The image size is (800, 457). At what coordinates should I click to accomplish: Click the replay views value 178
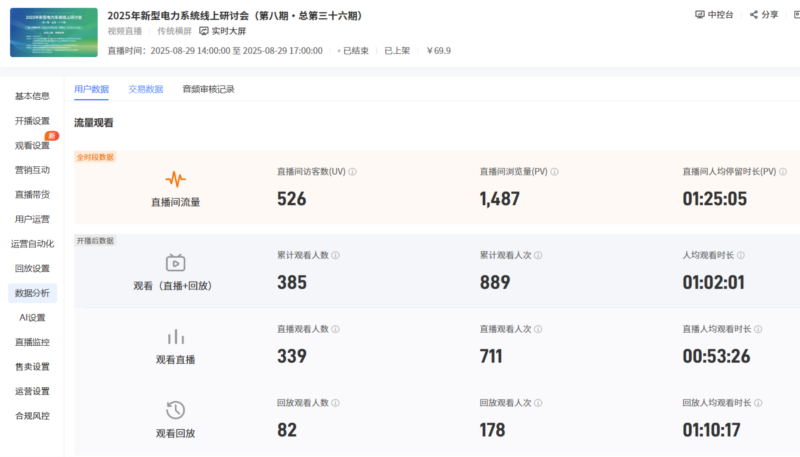pyautogui.click(x=492, y=429)
